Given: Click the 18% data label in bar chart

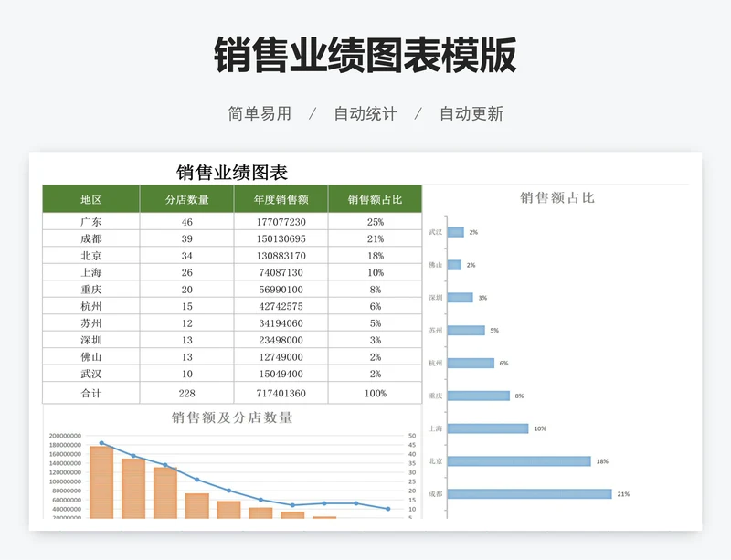Looking at the screenshot, I should pos(602,461).
